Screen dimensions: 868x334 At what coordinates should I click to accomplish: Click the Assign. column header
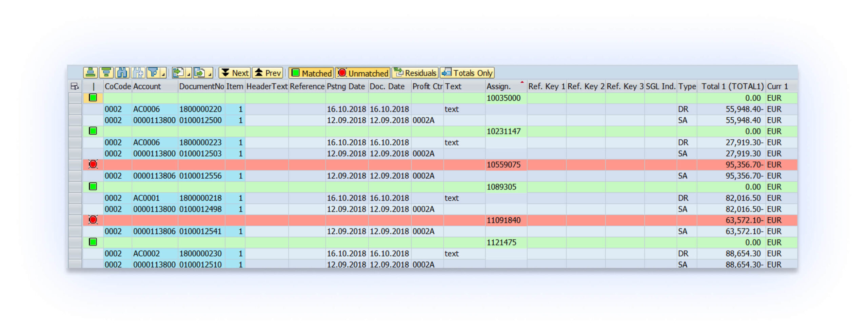pos(498,86)
